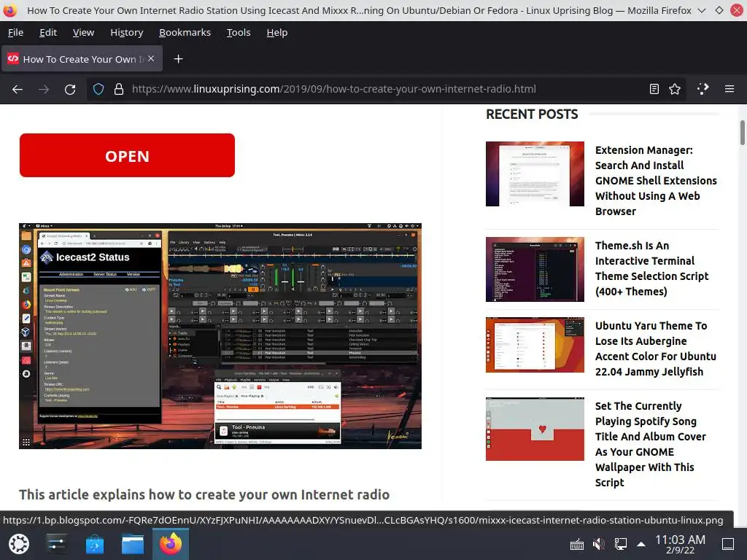This screenshot has width=747, height=560.
Task: Click the muted volume tray icon
Action: pos(598,544)
